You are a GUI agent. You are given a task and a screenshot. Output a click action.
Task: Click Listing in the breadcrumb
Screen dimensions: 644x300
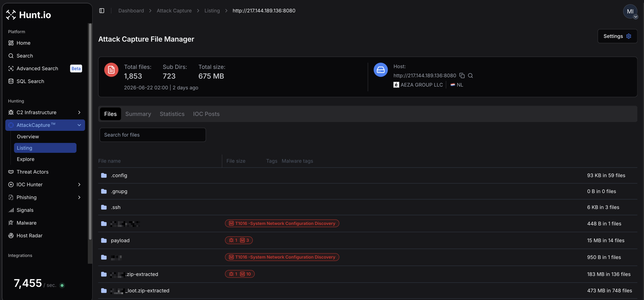pos(212,11)
